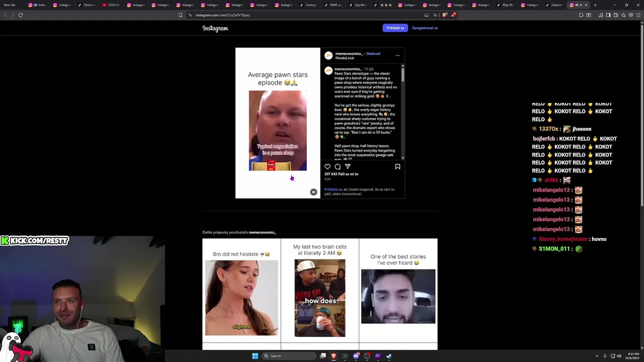The image size is (644, 362).
Task: Click Prihlásiť sa link under the likes
Action: coord(333,190)
